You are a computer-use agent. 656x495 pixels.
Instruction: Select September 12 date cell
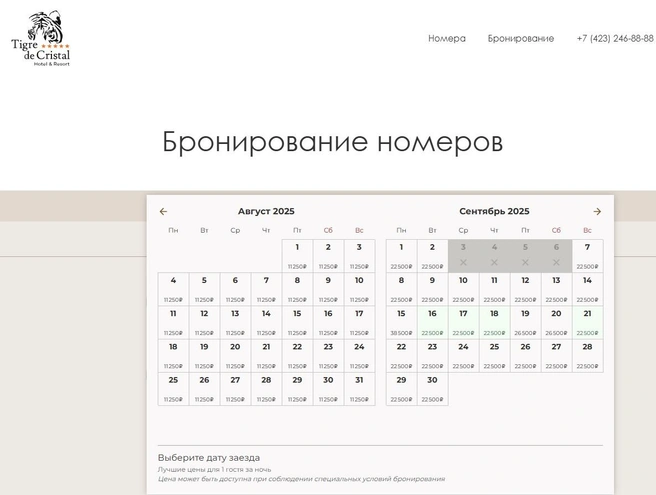(x=525, y=289)
